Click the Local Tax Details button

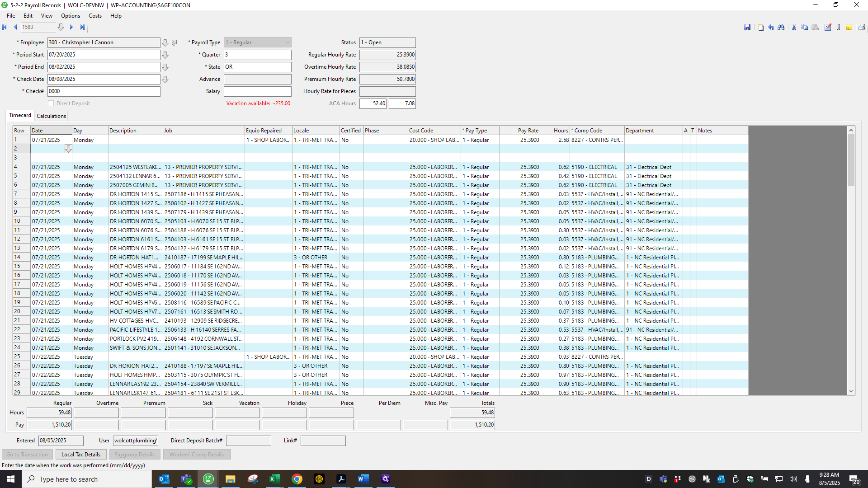click(x=81, y=455)
